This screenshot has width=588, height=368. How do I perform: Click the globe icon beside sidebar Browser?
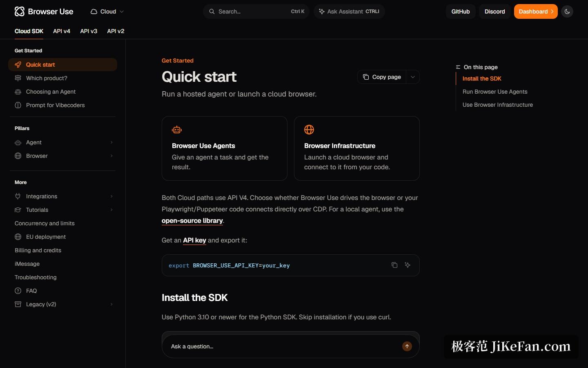[18, 156]
